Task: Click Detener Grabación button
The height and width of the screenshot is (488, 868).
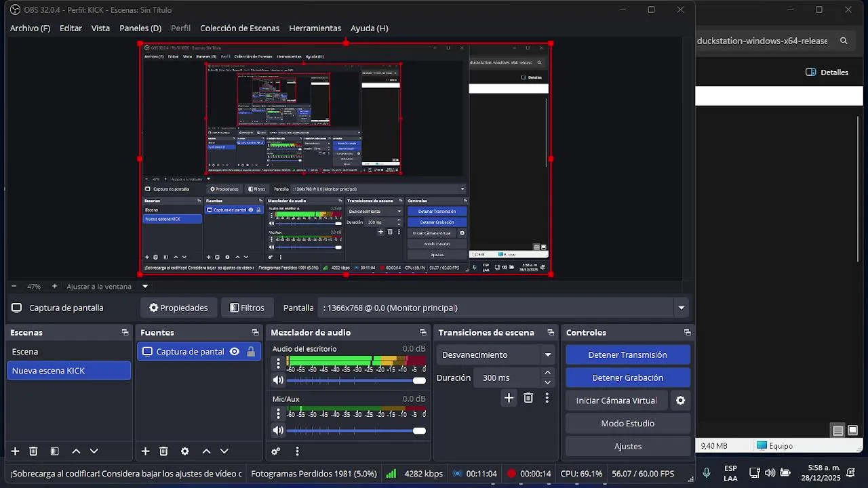Action: coord(628,378)
